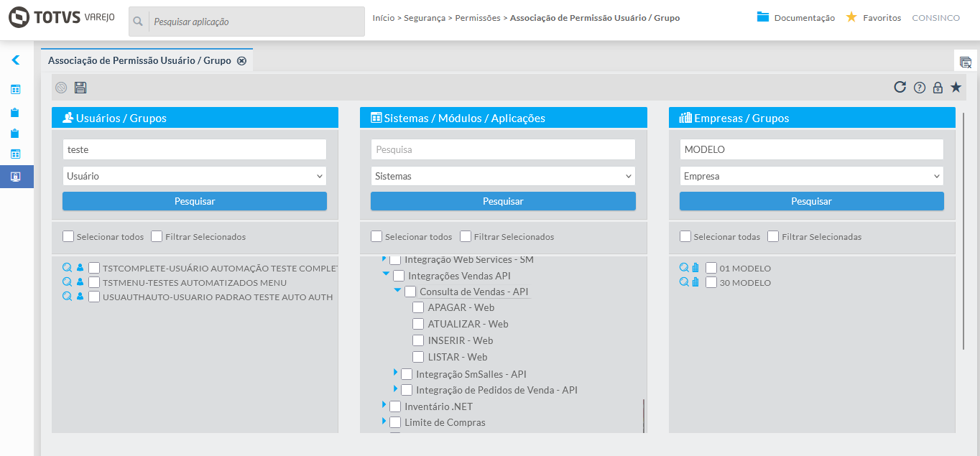This screenshot has width=980, height=456.
Task: Click Pesquisar button under Empresas / Grupos
Action: pos(811,201)
